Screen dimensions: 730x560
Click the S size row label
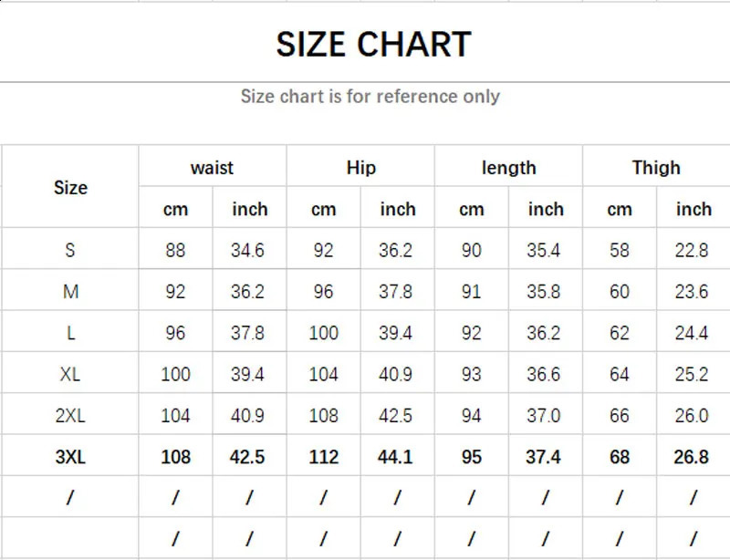coord(70,250)
